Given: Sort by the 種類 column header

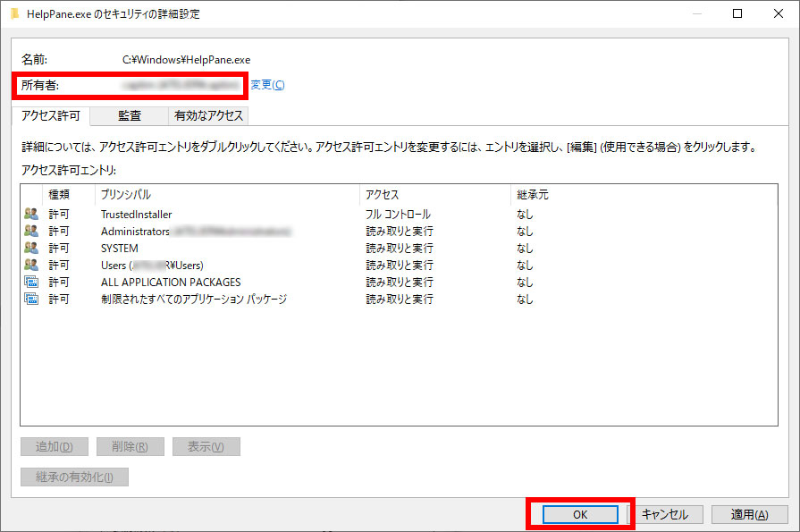Looking at the screenshot, I should pyautogui.click(x=68, y=195).
